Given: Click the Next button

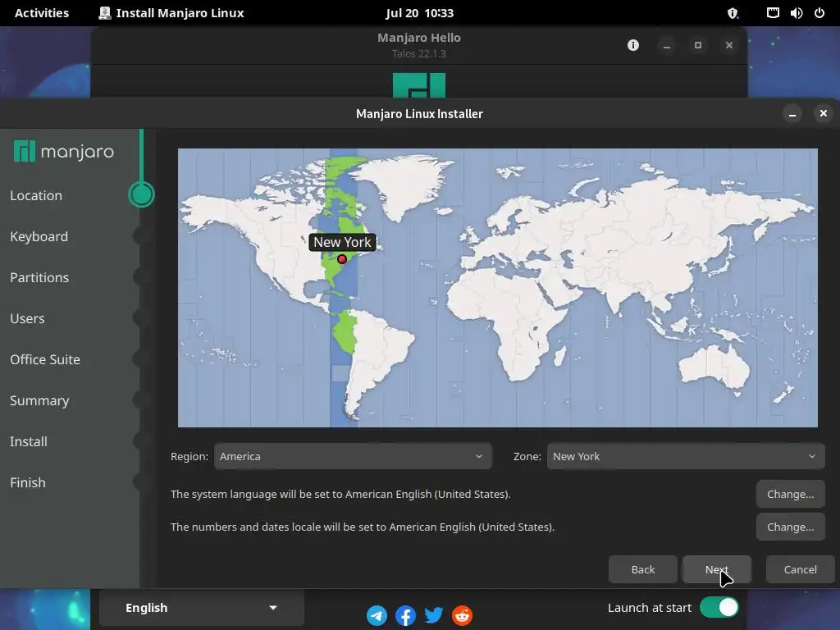Looking at the screenshot, I should (x=717, y=569).
